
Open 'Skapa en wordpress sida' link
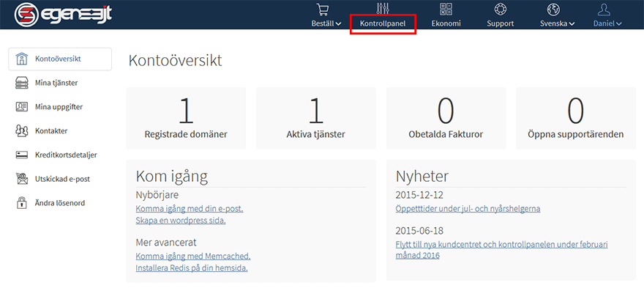click(x=181, y=221)
